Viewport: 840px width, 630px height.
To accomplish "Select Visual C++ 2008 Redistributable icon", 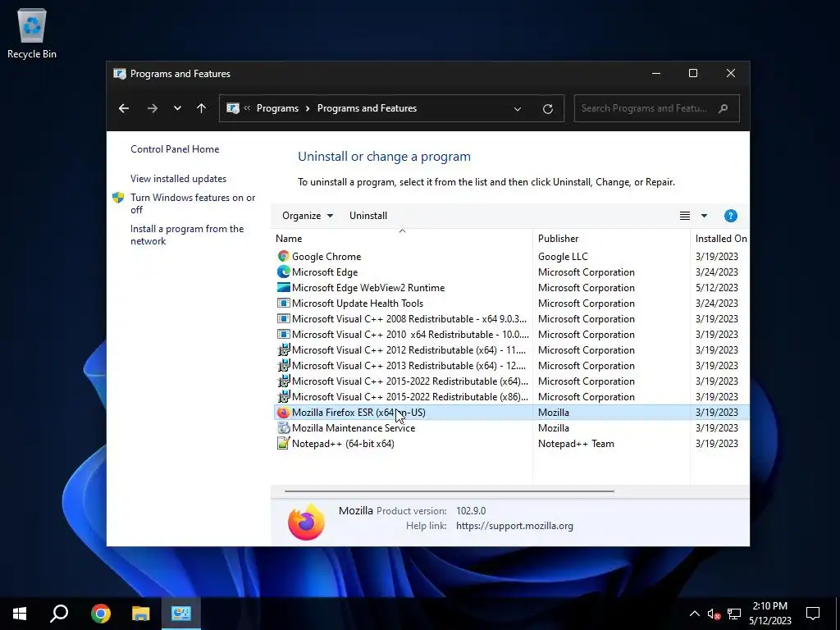I will 283,319.
